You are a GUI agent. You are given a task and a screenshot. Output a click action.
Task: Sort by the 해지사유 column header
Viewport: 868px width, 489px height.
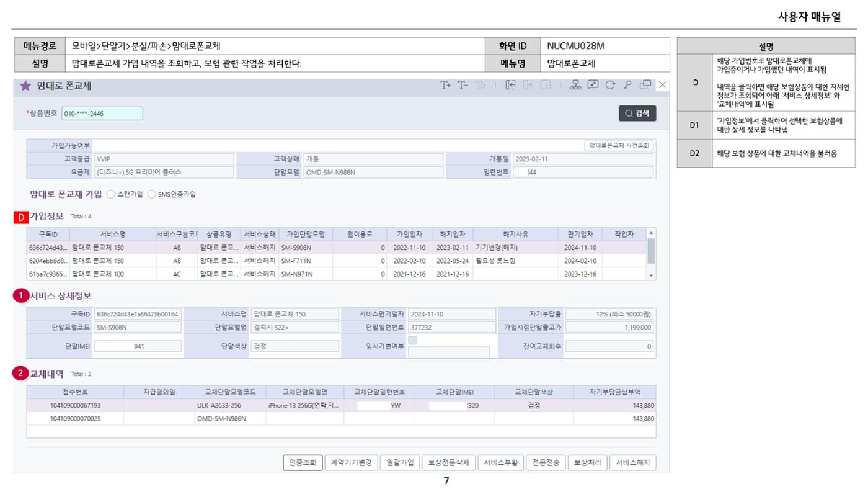click(515, 234)
